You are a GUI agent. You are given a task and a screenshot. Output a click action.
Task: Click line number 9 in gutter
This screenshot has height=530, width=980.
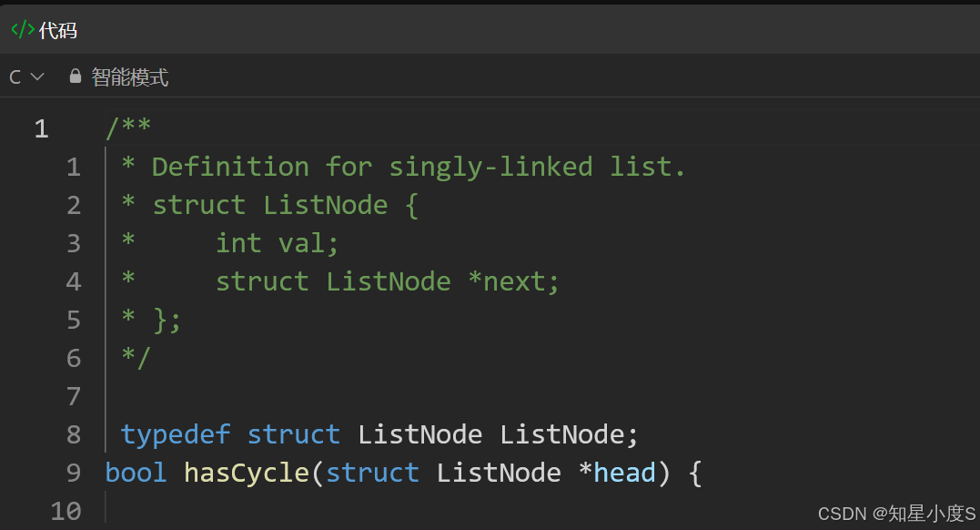pyautogui.click(x=74, y=473)
